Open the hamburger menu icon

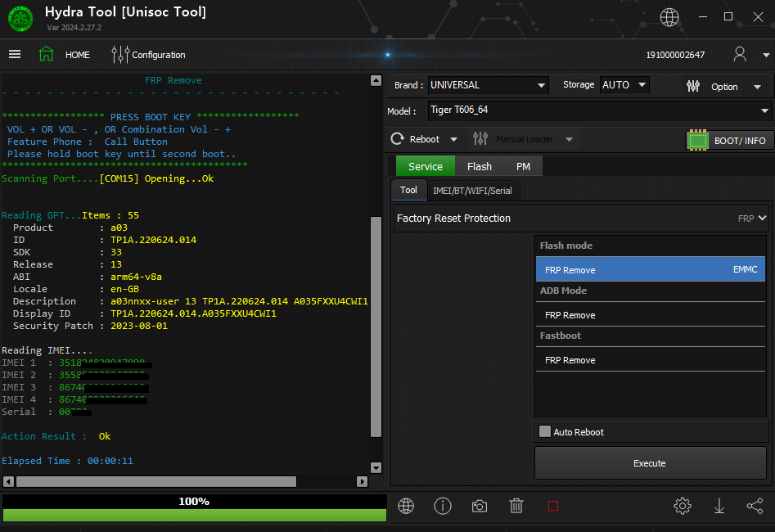coord(15,55)
